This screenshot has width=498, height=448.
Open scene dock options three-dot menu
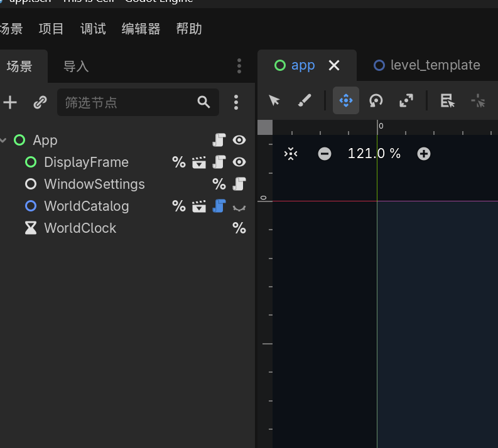[239, 66]
